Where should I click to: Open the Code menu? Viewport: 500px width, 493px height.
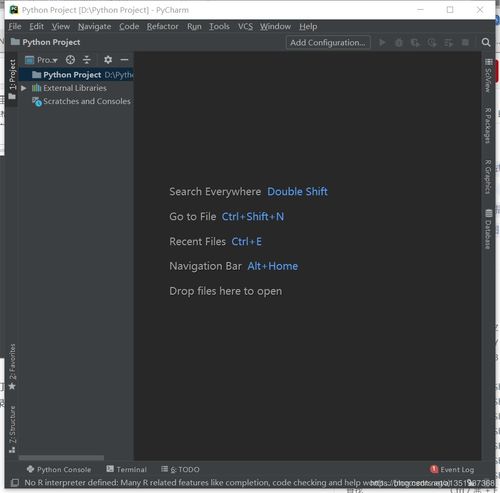click(129, 26)
